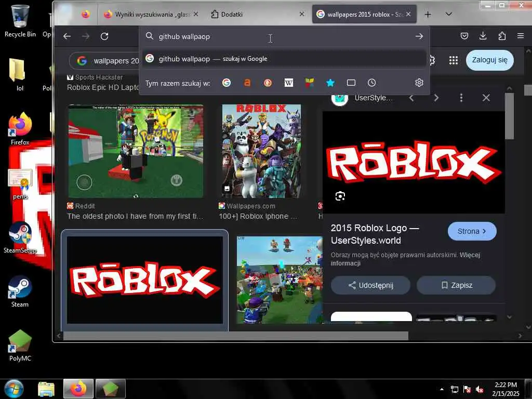The image size is (532, 399).
Task: Search image with Google Lens icon
Action: (x=340, y=196)
